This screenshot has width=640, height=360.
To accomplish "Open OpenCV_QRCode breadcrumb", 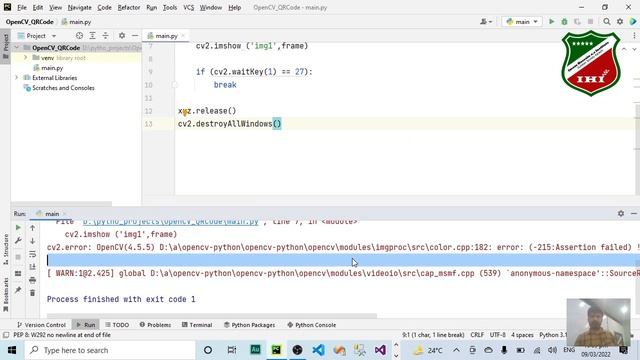I will [x=29, y=22].
